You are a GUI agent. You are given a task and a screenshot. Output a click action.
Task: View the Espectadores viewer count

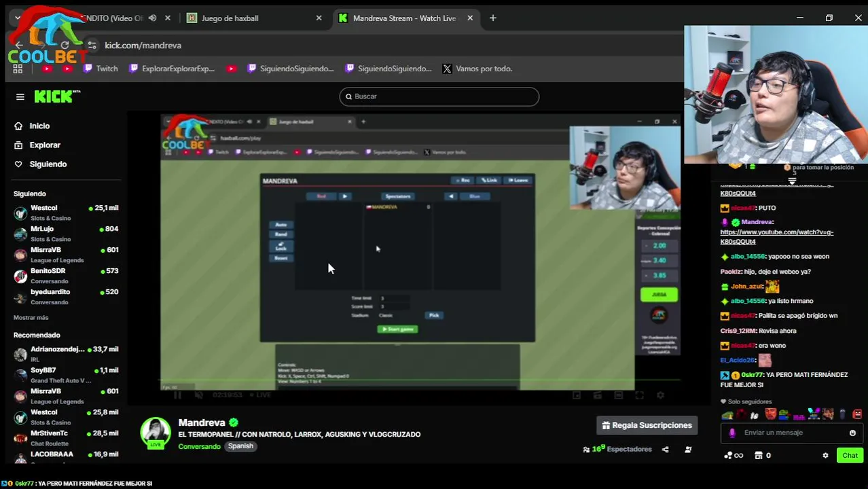(617, 449)
